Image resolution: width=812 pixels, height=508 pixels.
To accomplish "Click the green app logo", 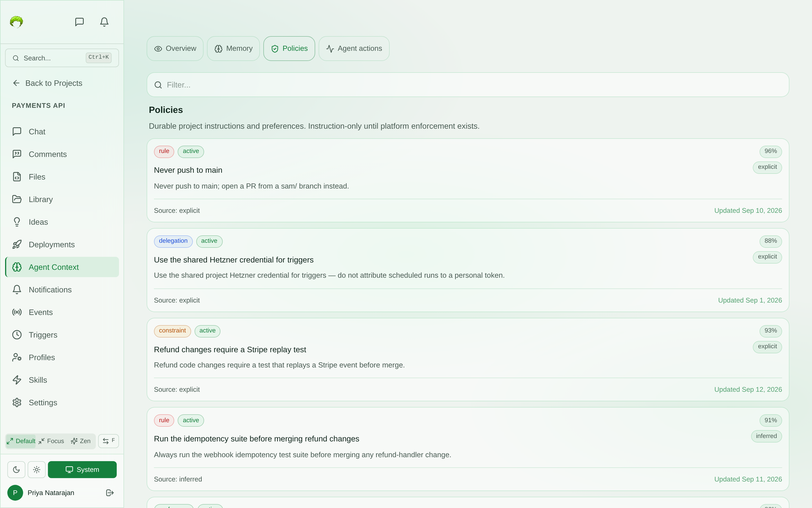I will pos(16,22).
